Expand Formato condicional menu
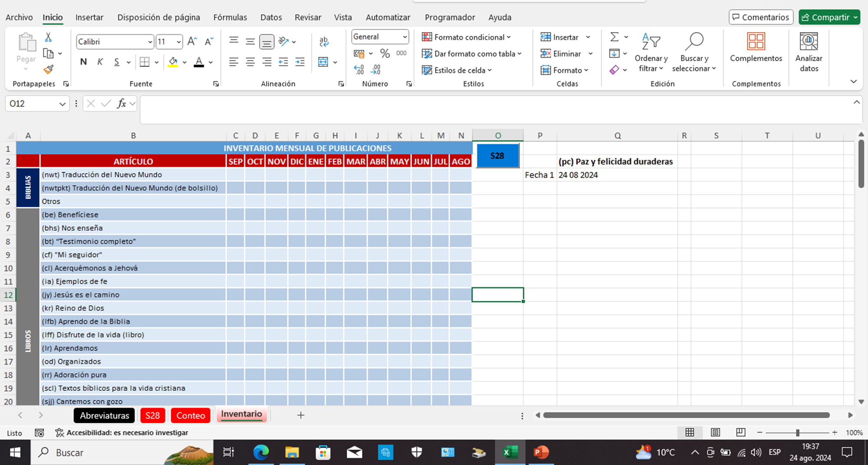 (x=466, y=37)
